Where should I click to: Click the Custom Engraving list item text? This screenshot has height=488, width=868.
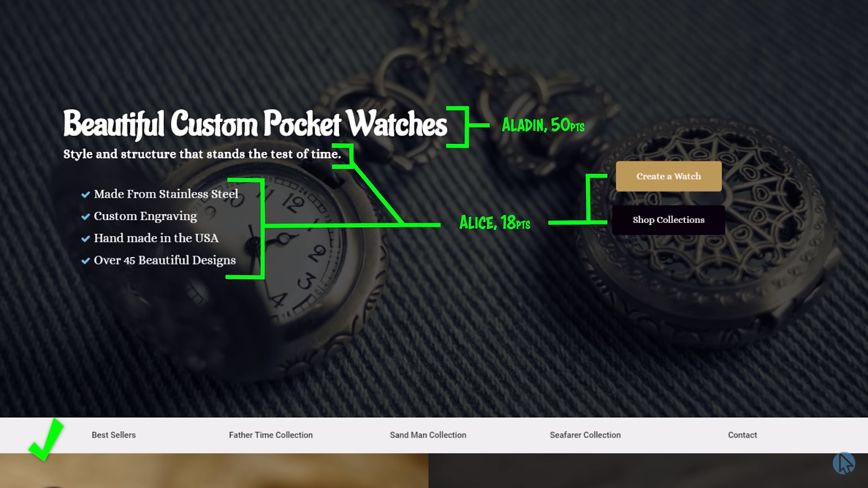145,216
